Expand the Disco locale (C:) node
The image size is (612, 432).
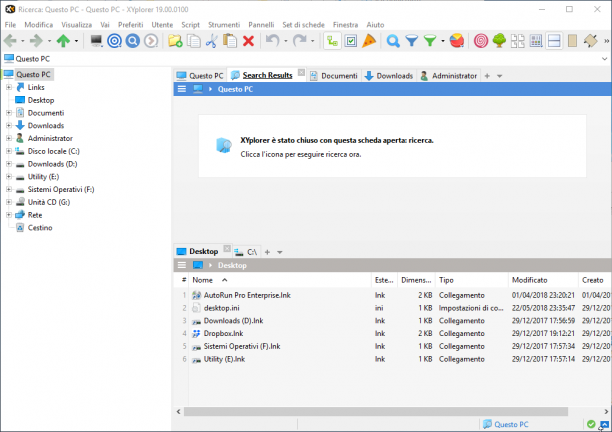tap(9, 151)
